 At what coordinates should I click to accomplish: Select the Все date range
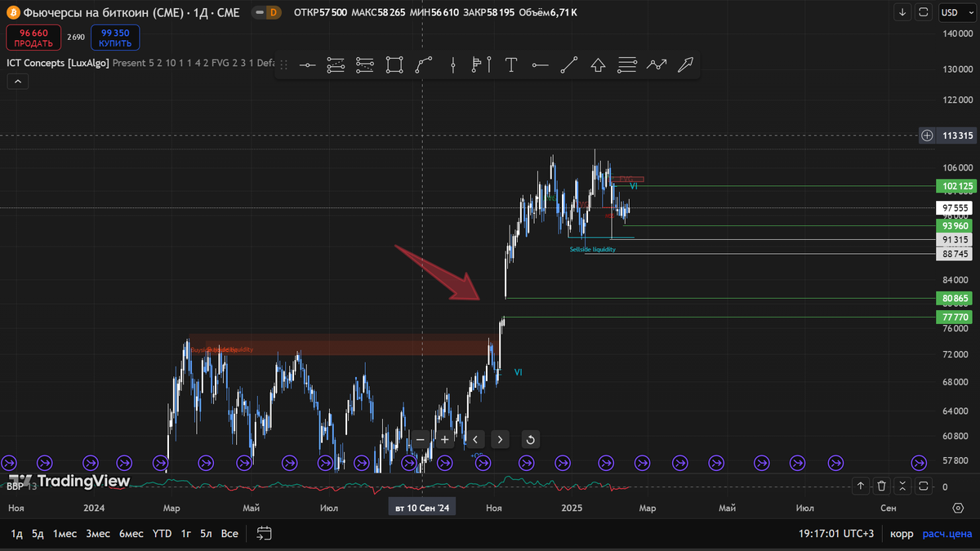(229, 534)
